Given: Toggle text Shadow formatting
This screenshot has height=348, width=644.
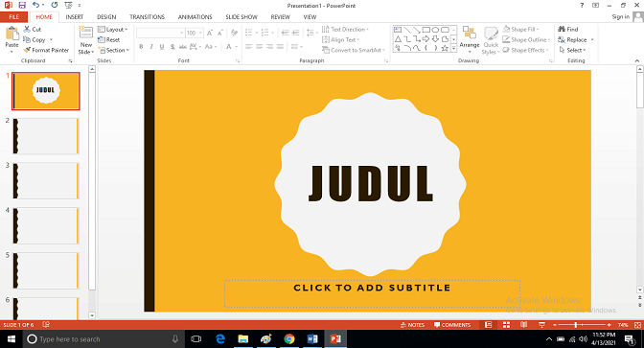Looking at the screenshot, I should [x=172, y=47].
